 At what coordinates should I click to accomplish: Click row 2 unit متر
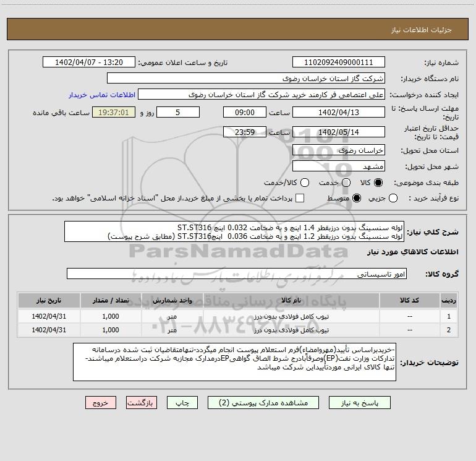coord(172,330)
